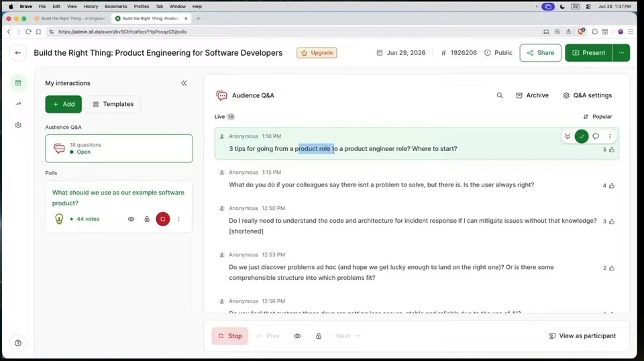The height and width of the screenshot is (361, 644).
Task: Click the Audience Q&A heading icon
Action: point(222,96)
